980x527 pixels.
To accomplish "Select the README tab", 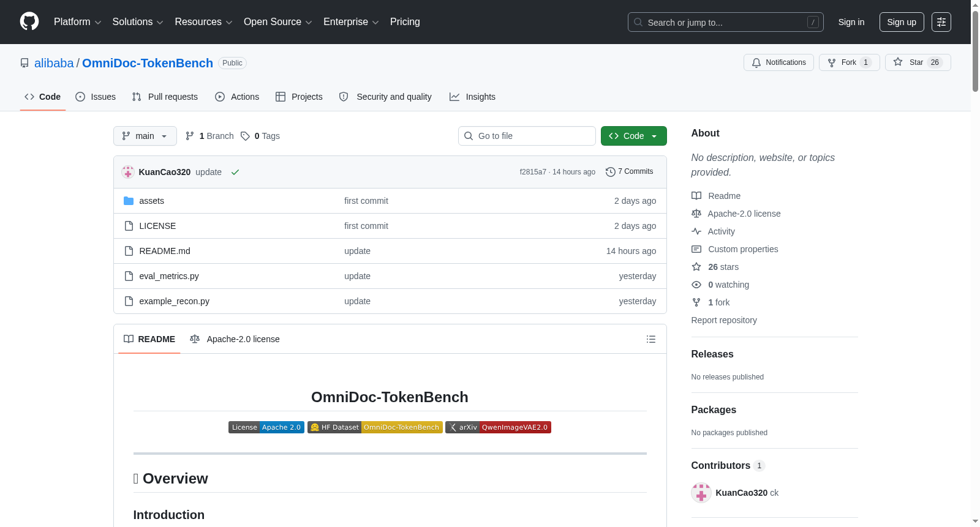I will [149, 339].
